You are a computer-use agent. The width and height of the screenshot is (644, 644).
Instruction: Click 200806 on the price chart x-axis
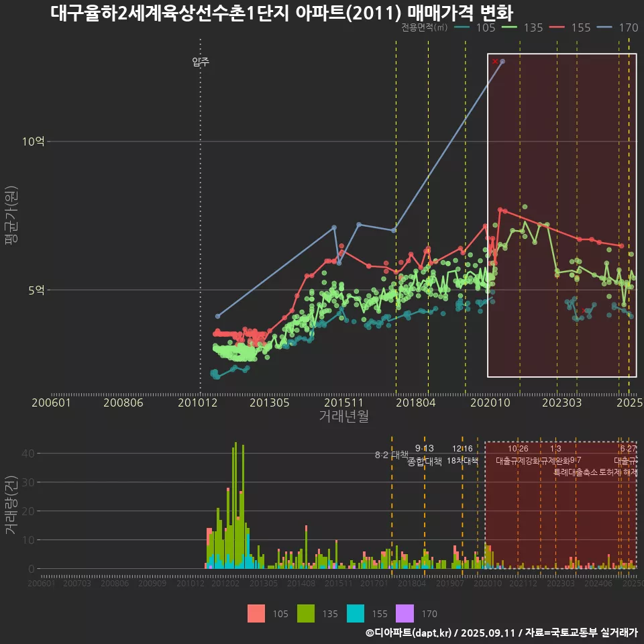point(123,402)
